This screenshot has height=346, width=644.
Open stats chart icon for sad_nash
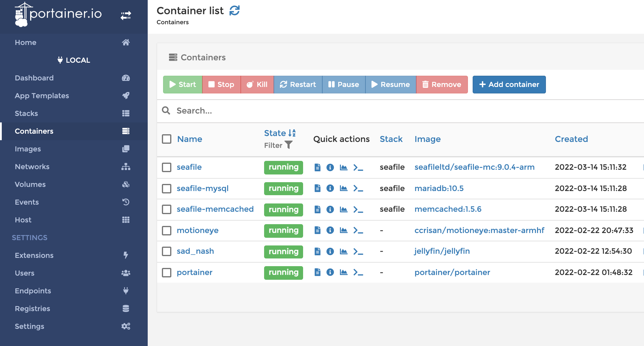(x=344, y=251)
